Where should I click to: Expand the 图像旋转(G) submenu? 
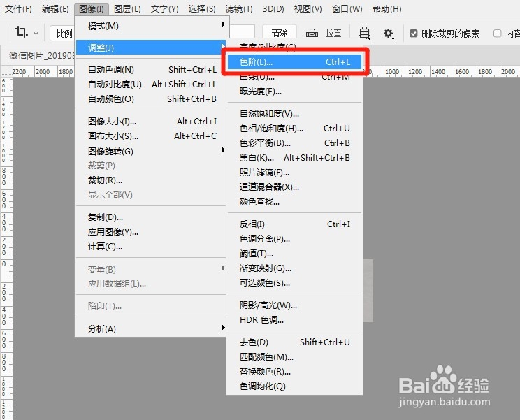[x=152, y=151]
